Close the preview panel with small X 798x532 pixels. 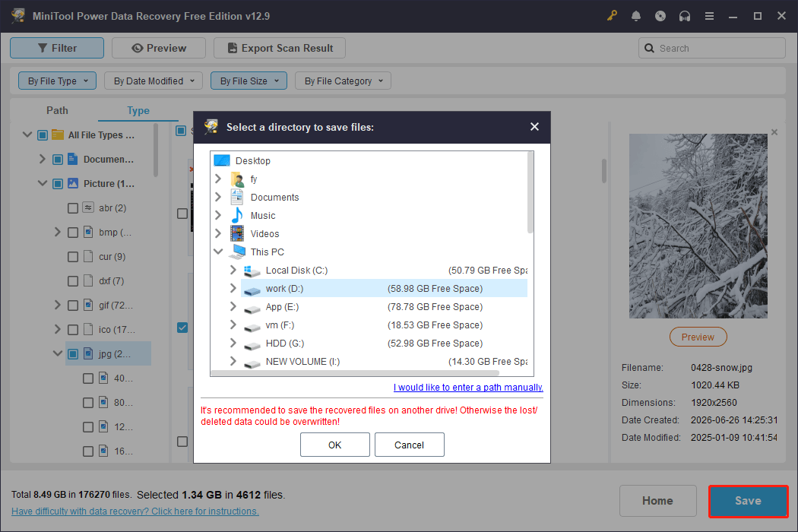774,132
